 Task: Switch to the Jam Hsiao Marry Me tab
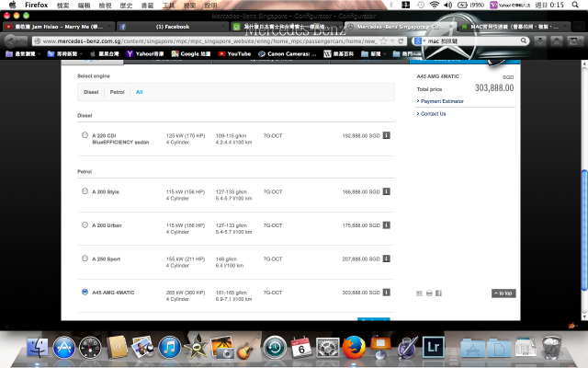pyautogui.click(x=59, y=27)
